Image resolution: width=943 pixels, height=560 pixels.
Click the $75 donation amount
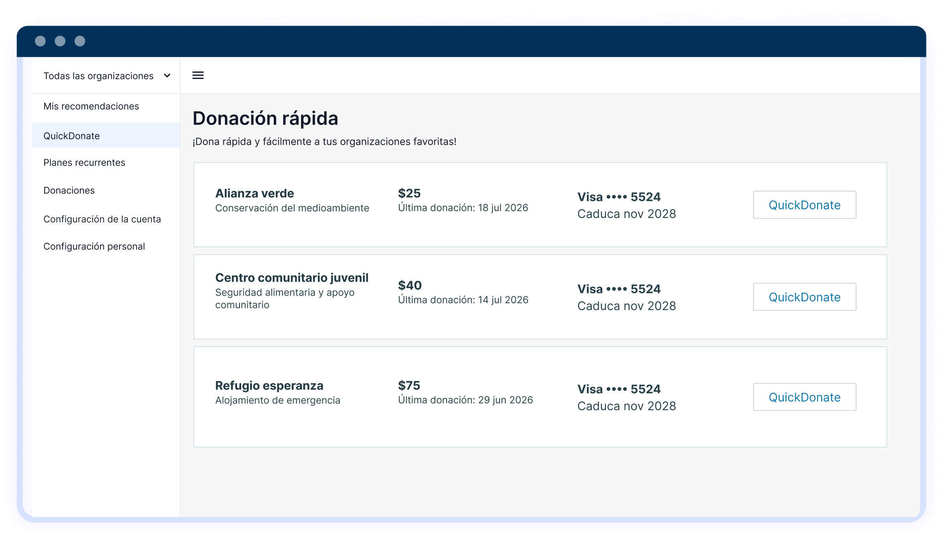pyautogui.click(x=409, y=385)
